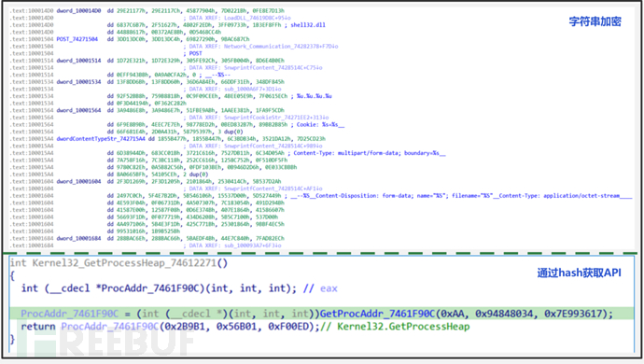Select the label dword_10001564
The width and height of the screenshot is (644, 364).
click(x=78, y=110)
